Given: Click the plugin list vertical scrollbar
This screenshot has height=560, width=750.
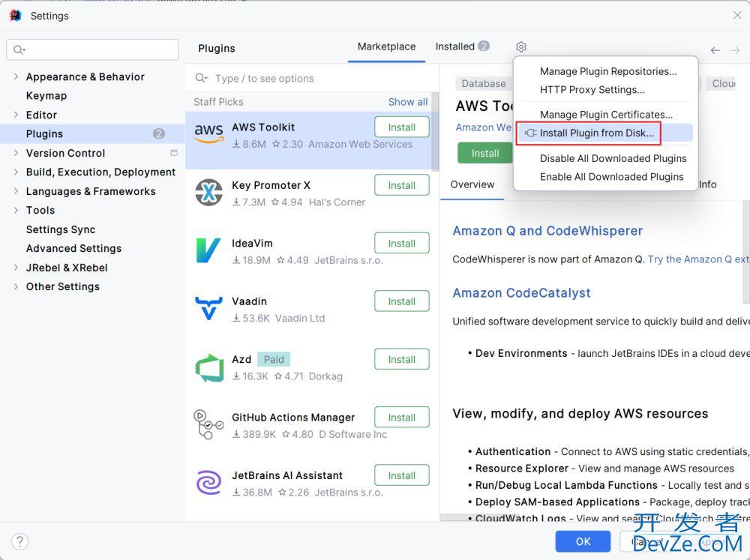Looking at the screenshot, I should click(x=435, y=131).
